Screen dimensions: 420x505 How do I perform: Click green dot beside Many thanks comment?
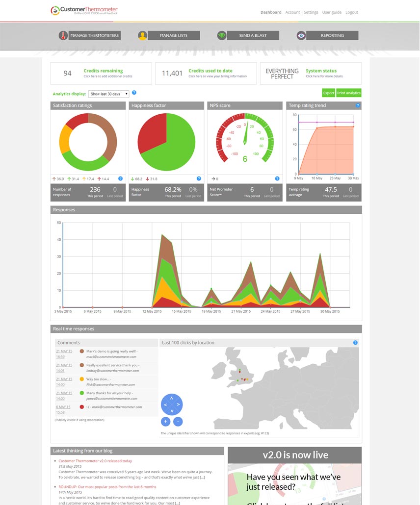[81, 393]
